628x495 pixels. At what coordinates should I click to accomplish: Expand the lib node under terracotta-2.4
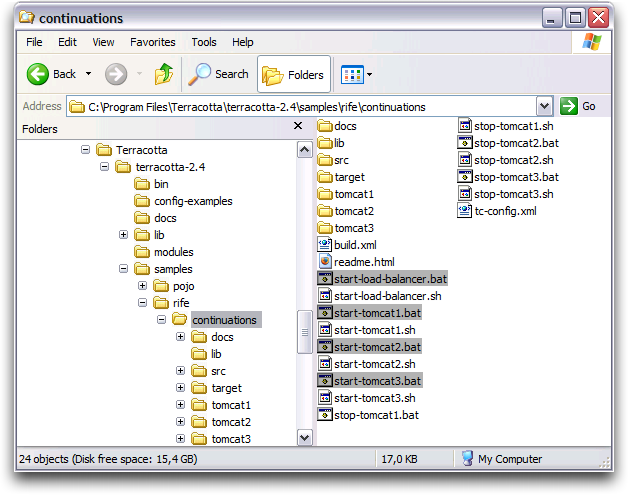tap(123, 235)
